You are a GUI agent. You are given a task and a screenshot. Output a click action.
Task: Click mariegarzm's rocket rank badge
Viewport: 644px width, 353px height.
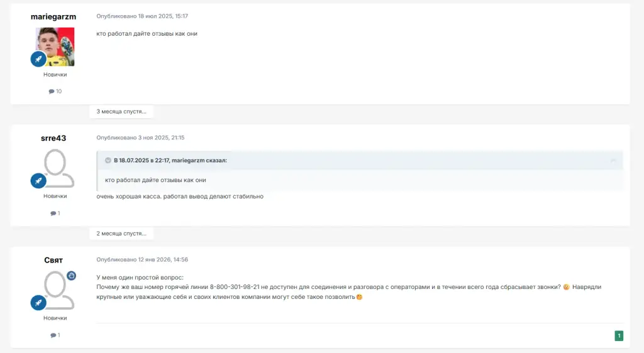[38, 59]
